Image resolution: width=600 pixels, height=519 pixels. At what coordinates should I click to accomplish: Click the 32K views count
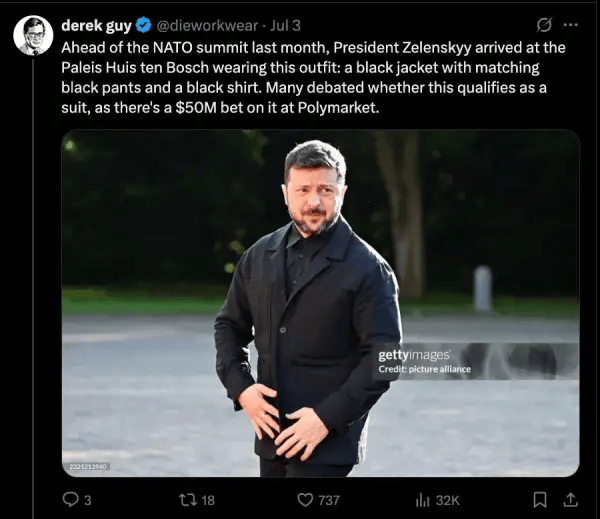(448, 500)
